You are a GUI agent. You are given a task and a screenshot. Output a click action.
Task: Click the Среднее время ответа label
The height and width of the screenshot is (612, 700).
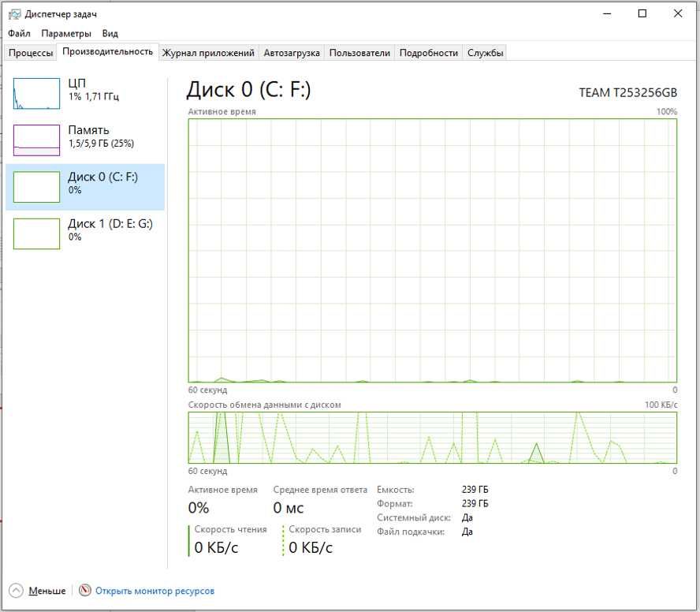(x=320, y=490)
